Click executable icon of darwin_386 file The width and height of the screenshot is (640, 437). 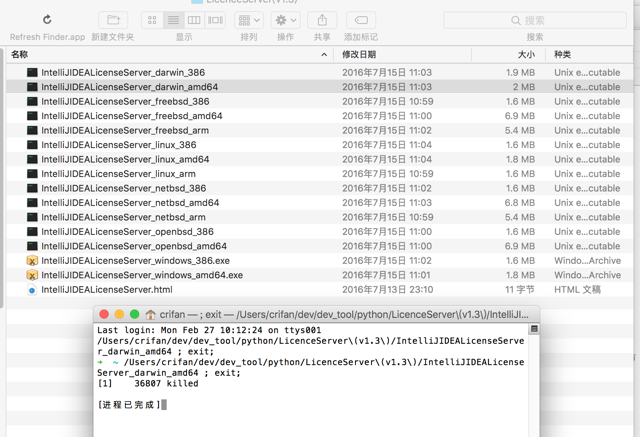(32, 73)
